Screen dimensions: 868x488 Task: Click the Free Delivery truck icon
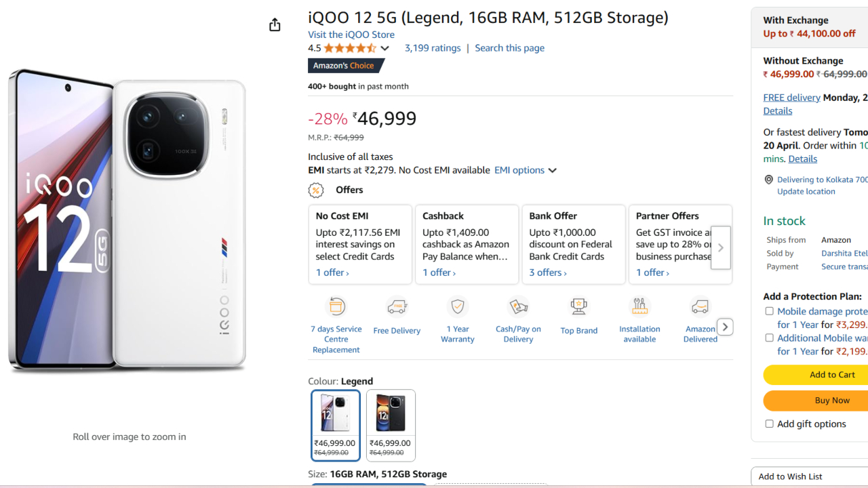pos(397,307)
